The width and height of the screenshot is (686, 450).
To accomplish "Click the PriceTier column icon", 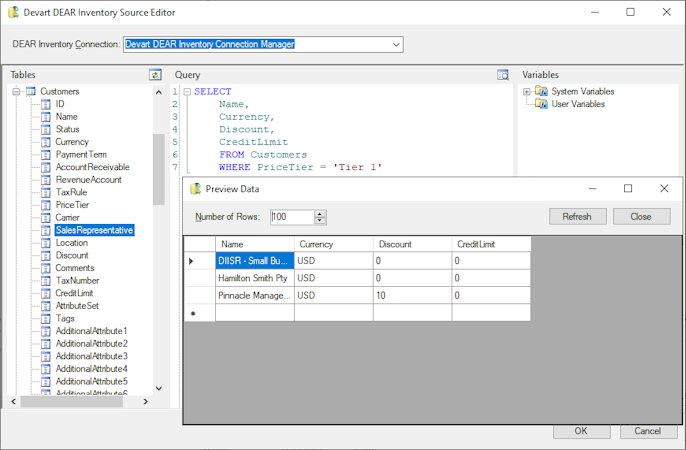I will tap(45, 205).
